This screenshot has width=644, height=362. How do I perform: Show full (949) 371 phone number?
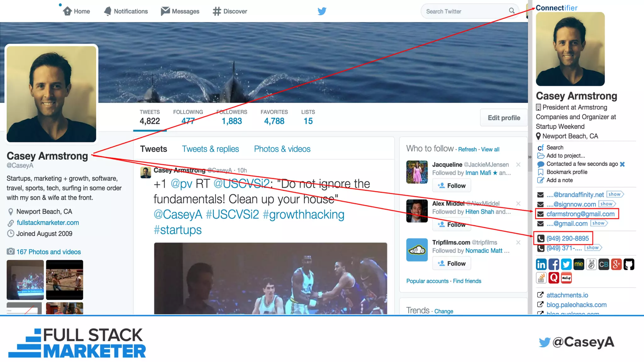(592, 248)
